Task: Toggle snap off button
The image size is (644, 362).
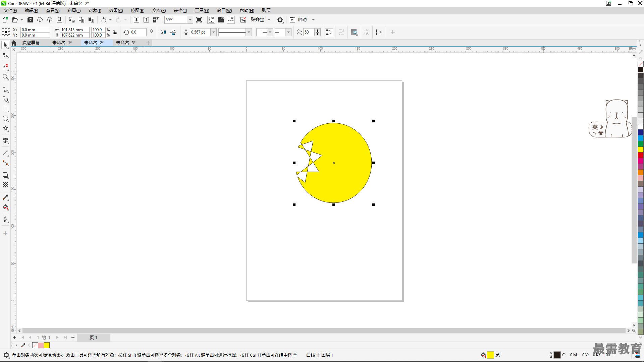Action: [243, 20]
